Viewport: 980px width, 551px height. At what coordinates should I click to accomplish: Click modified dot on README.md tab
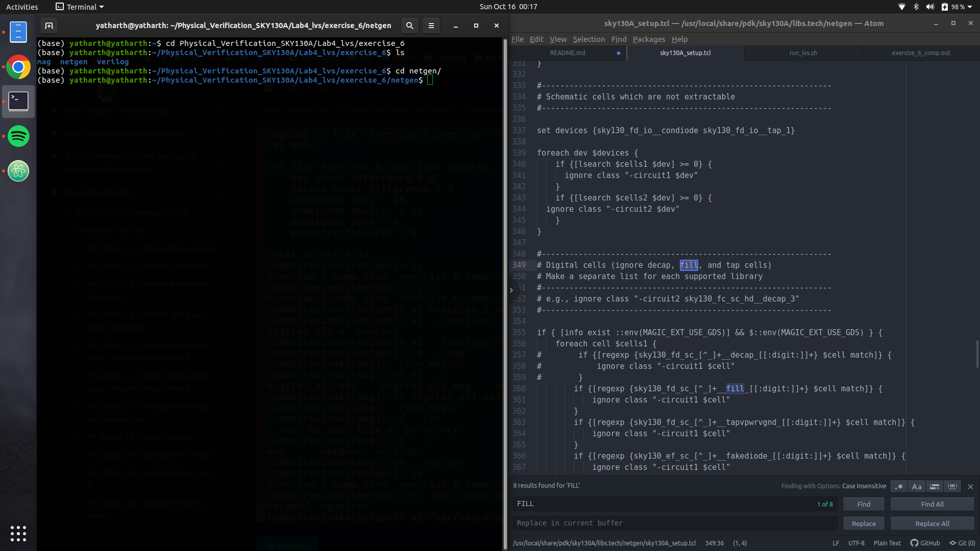pyautogui.click(x=619, y=53)
